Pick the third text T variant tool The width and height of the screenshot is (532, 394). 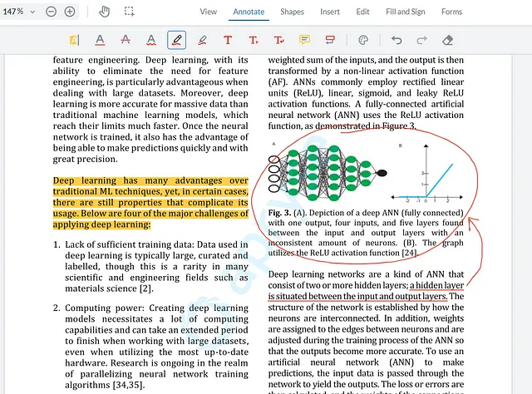click(x=279, y=40)
